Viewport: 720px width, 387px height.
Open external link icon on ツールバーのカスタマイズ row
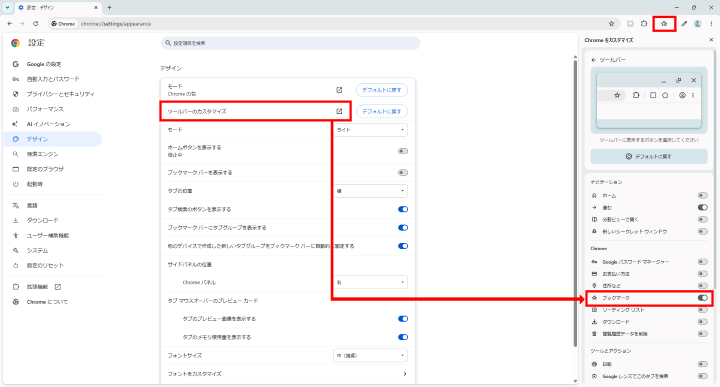[339, 111]
